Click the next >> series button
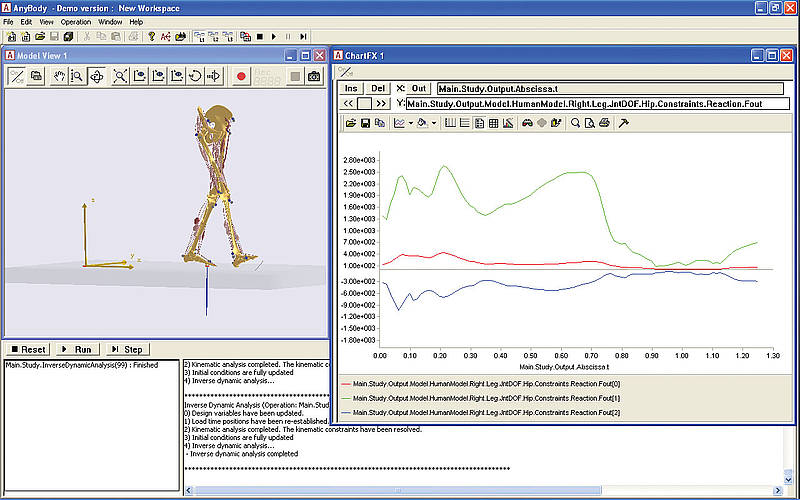This screenshot has height=500, width=800. 381,104
